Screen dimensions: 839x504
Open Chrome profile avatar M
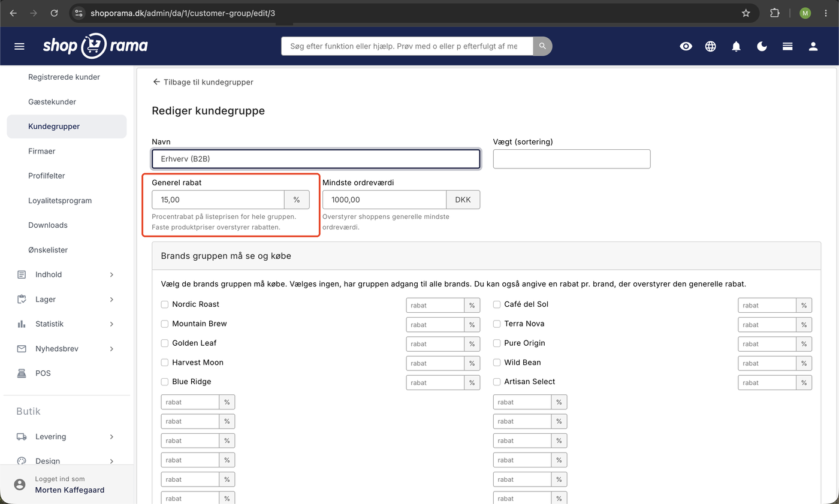tap(805, 13)
